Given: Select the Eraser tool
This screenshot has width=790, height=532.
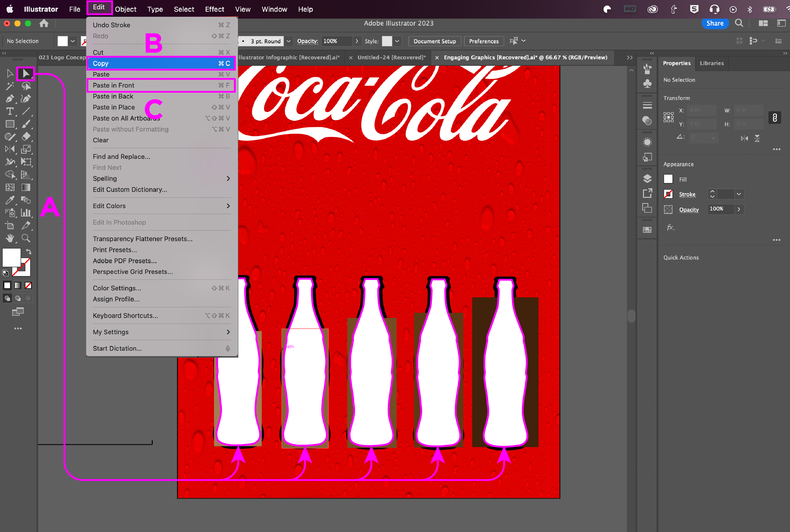Looking at the screenshot, I should [26, 137].
